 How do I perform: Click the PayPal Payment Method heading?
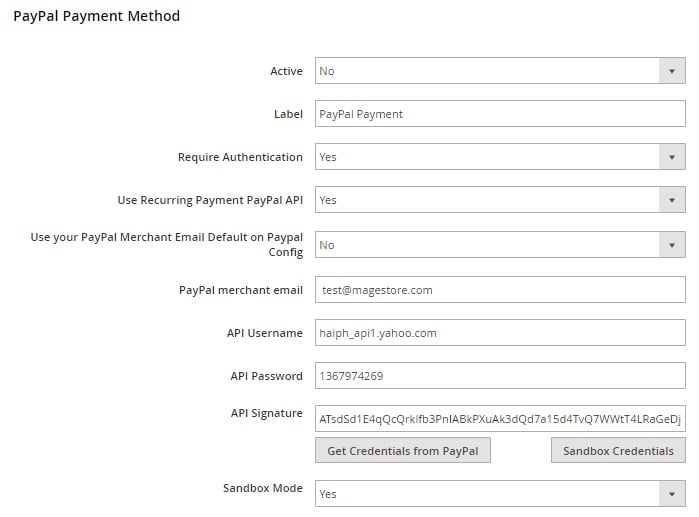(x=97, y=16)
